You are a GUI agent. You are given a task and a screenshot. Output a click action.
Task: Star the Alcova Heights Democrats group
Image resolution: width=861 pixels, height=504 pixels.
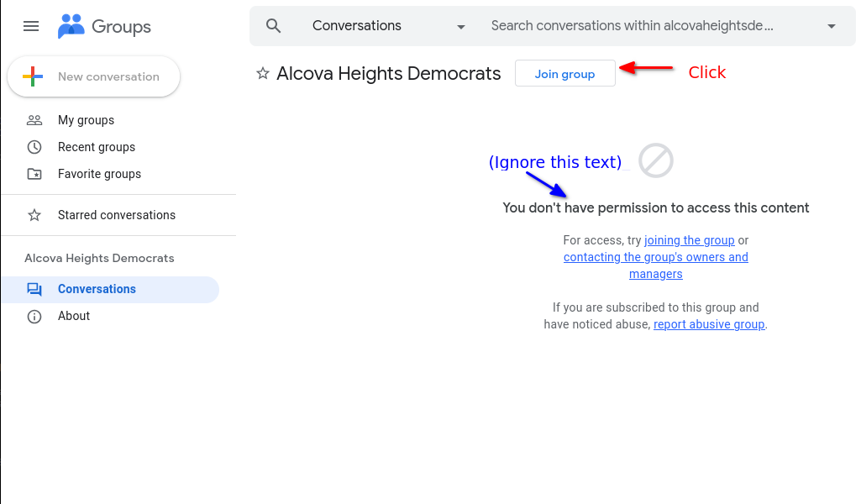(263, 74)
